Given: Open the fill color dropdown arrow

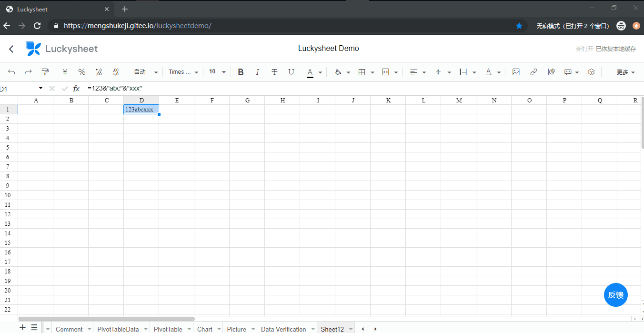Looking at the screenshot, I should [x=348, y=72].
